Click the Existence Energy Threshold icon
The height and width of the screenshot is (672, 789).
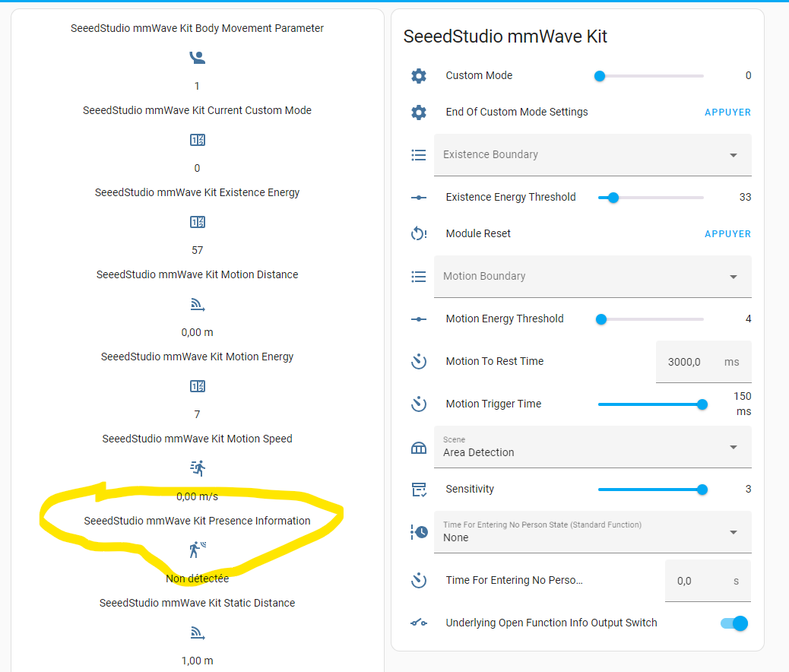pyautogui.click(x=419, y=198)
